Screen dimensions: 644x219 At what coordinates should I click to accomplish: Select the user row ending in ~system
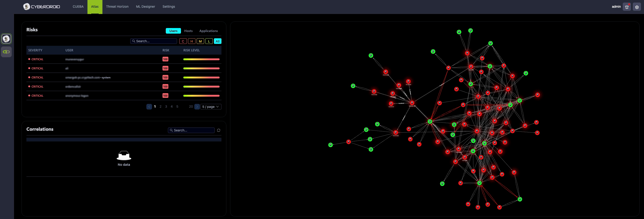point(124,78)
